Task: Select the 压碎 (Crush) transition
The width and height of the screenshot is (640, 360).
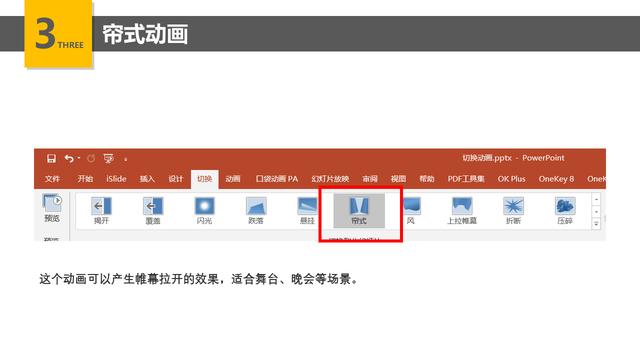Action: point(565,211)
